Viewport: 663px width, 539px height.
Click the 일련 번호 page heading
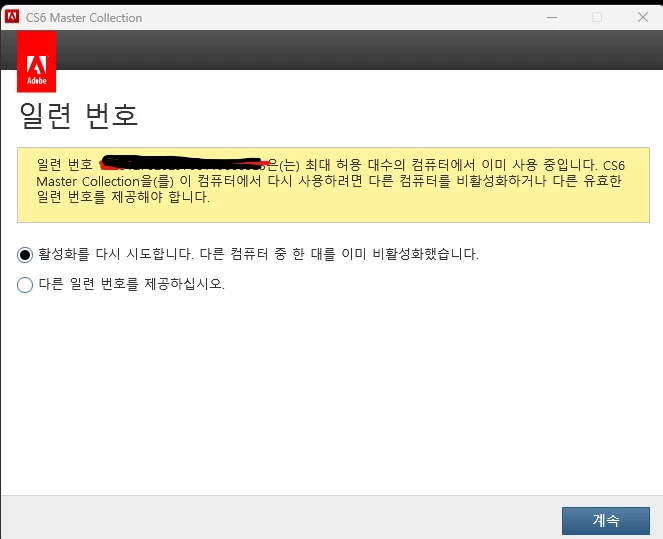coord(79,115)
